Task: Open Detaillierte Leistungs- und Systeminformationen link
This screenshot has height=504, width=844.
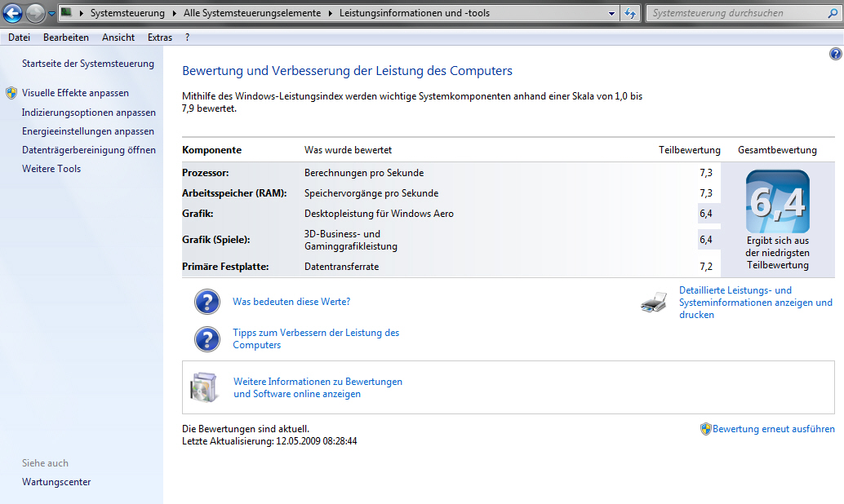Action: click(756, 303)
